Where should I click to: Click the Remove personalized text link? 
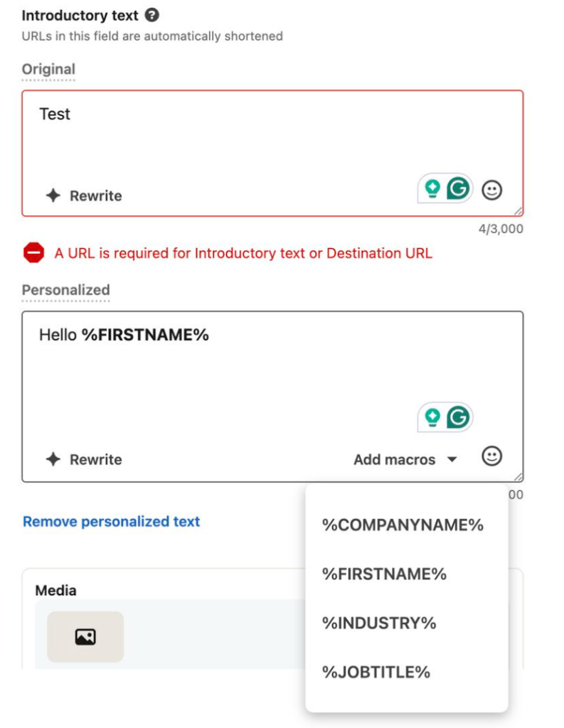[112, 521]
